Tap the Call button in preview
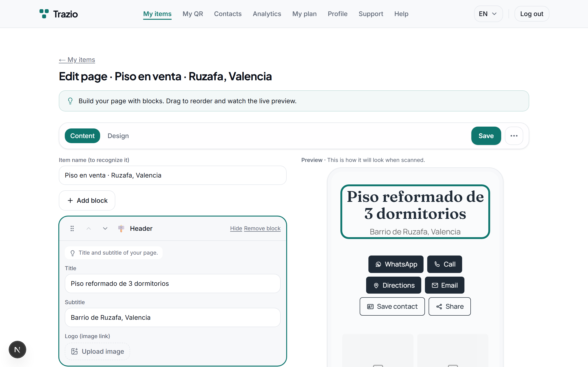This screenshot has height=367, width=588. point(445,264)
